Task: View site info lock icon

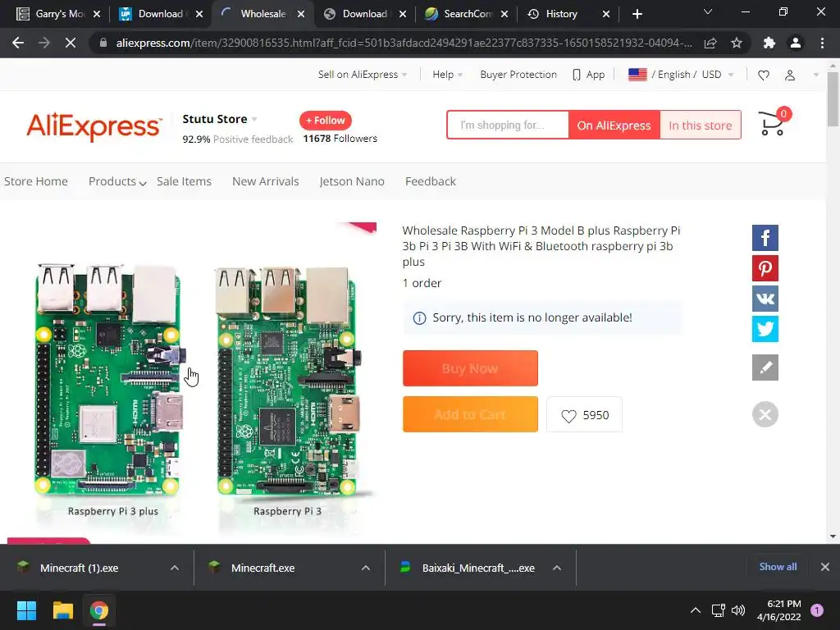Action: 103,43
